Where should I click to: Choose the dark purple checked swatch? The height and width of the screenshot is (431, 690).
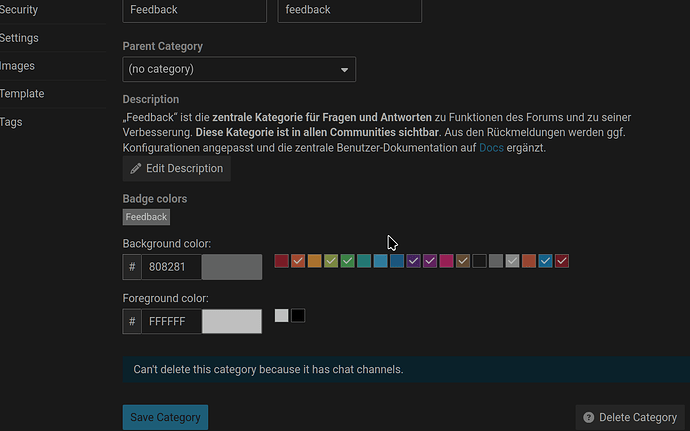pyautogui.click(x=414, y=261)
